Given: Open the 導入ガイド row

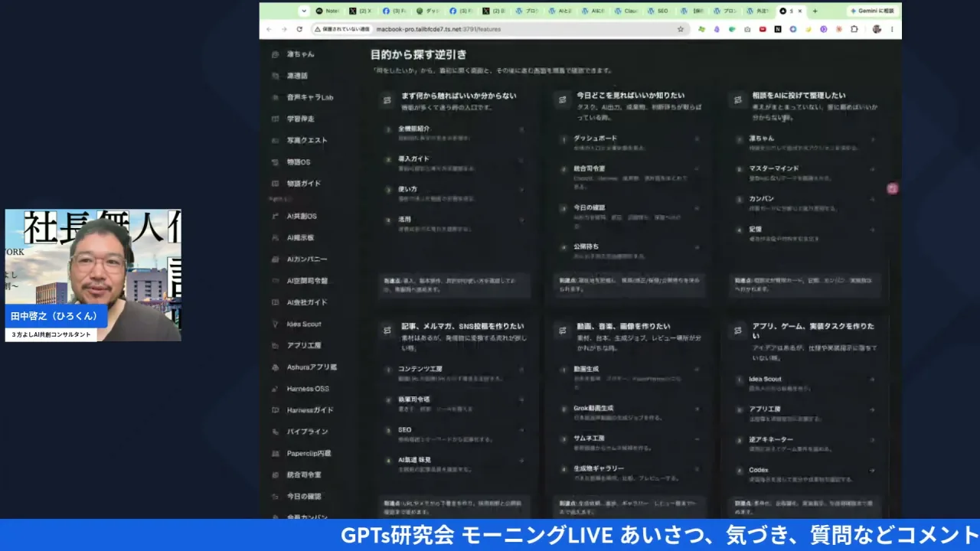Looking at the screenshot, I should click(455, 162).
